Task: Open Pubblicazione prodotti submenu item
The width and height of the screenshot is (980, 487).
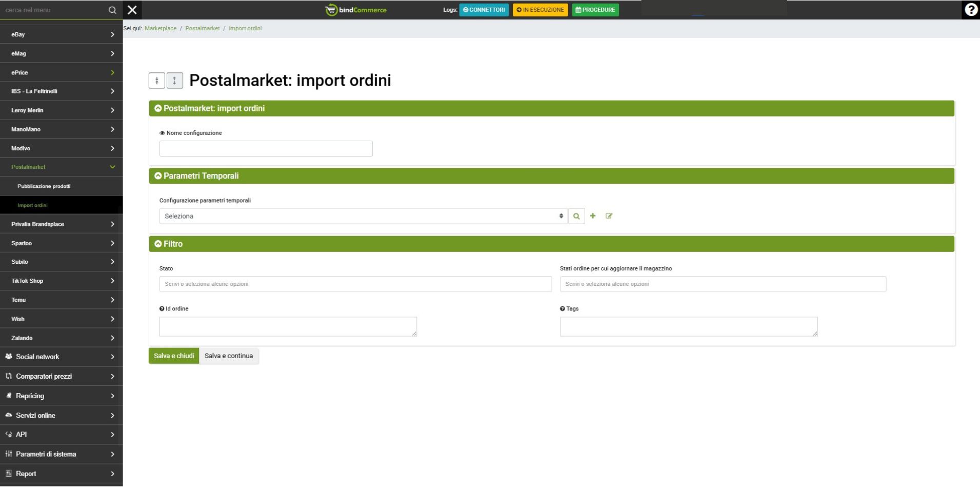Action: click(x=44, y=186)
